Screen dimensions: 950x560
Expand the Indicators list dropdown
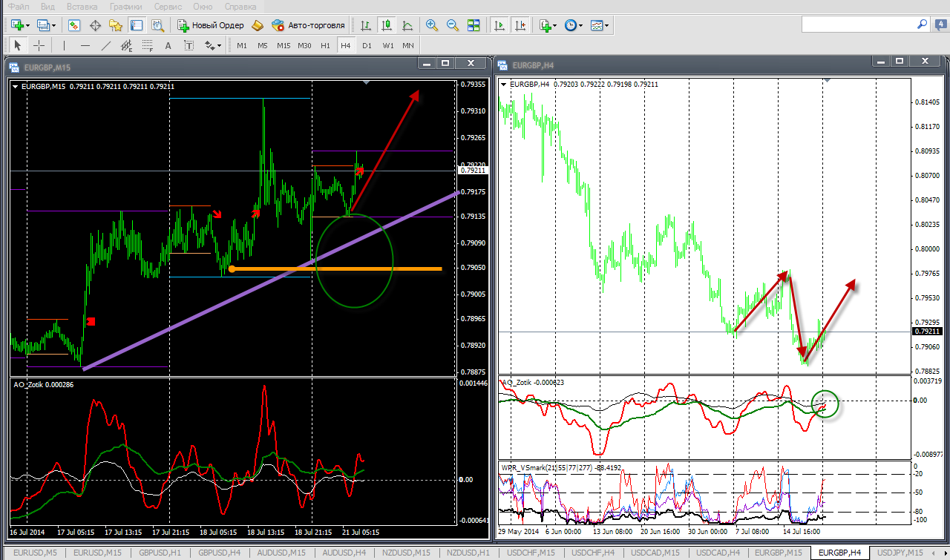coord(555,25)
